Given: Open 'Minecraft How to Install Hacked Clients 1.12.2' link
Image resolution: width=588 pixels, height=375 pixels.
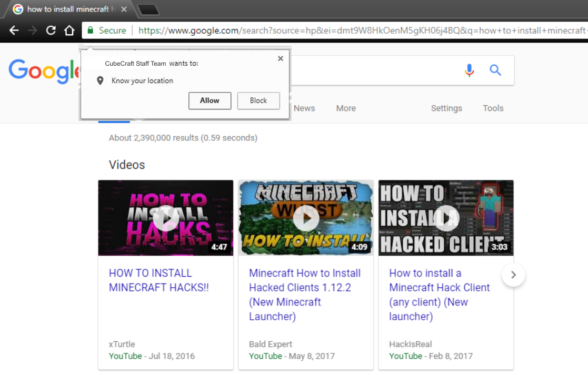Looking at the screenshot, I should (x=305, y=295).
